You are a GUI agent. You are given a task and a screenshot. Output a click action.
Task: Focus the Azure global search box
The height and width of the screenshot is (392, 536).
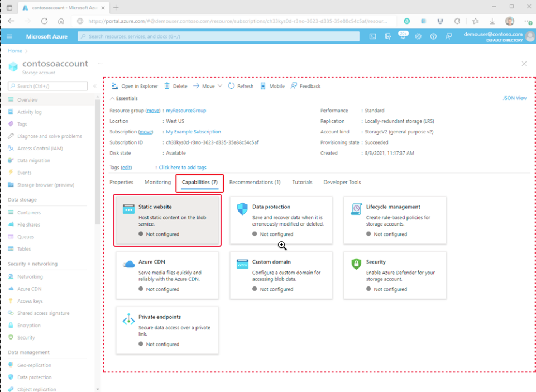[x=219, y=36]
